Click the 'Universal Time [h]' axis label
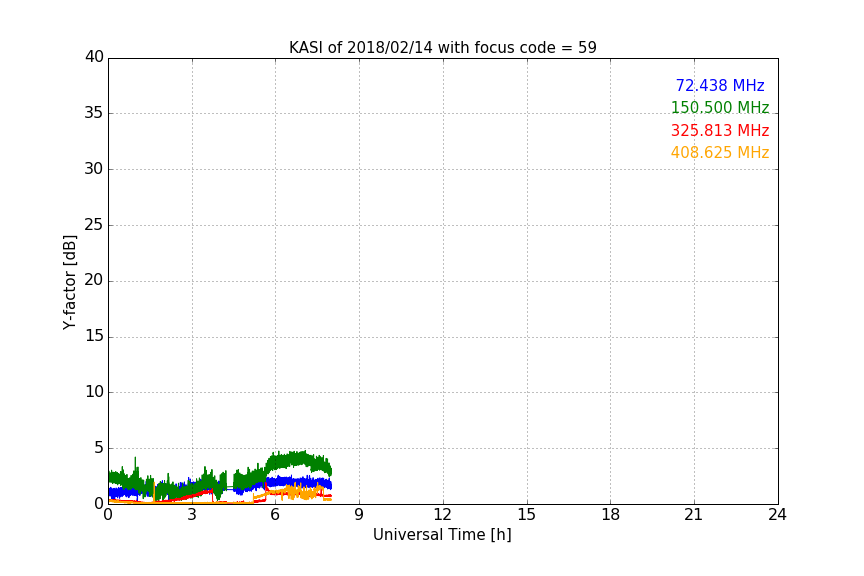Screen dimensions: 864x576 tap(442, 535)
